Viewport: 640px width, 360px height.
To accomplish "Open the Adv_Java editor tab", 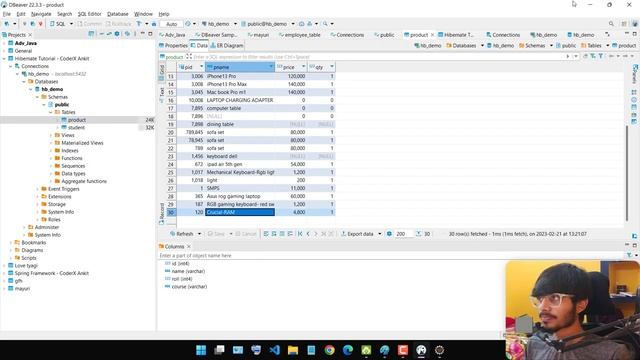I will pyautogui.click(x=172, y=35).
